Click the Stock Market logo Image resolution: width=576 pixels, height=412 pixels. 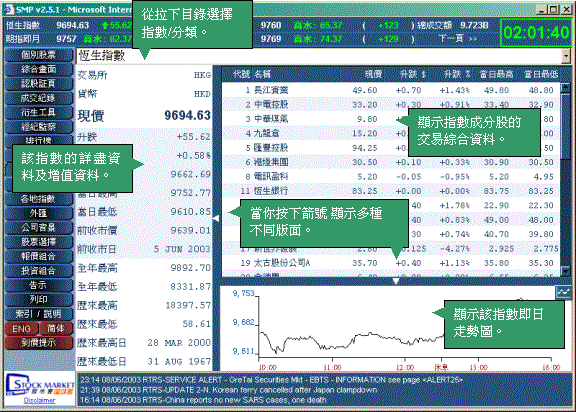(x=40, y=386)
